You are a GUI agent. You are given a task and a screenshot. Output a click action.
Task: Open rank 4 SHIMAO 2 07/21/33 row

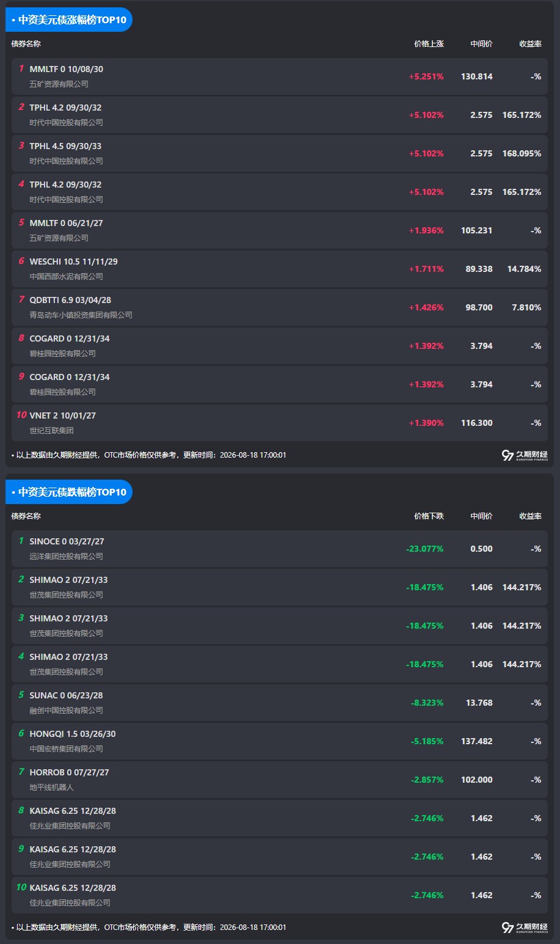[280, 664]
